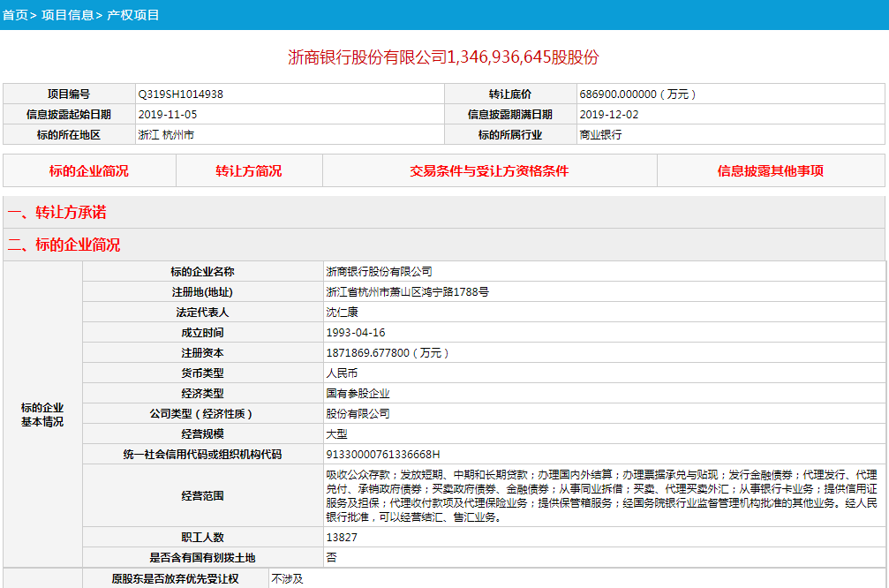This screenshot has height=588, width=889.
Task: Click 货币类型 label
Action: click(202, 373)
